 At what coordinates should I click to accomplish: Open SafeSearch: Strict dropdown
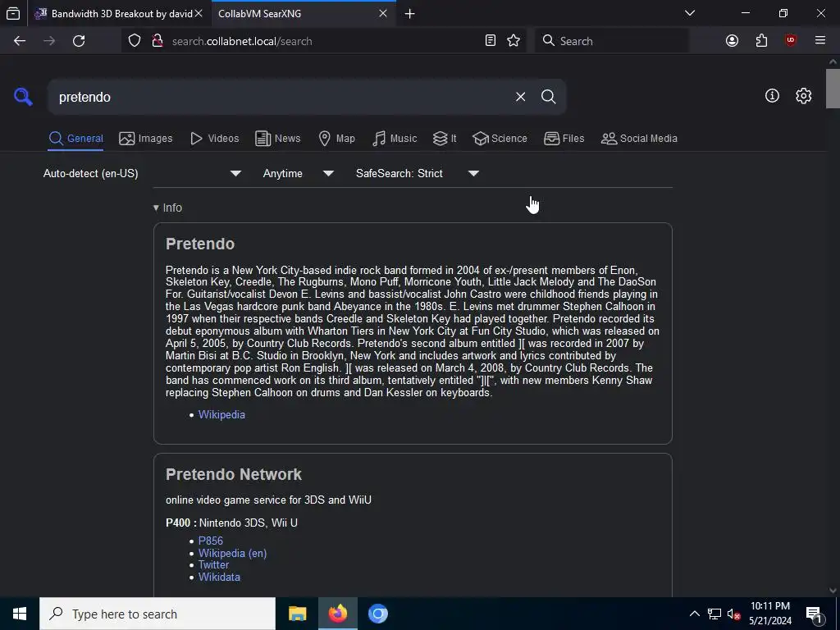pyautogui.click(x=417, y=174)
